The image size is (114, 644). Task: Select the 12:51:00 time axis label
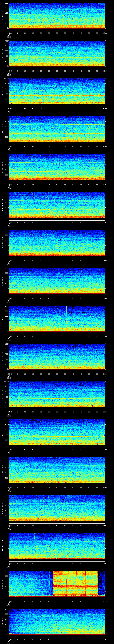9,298
